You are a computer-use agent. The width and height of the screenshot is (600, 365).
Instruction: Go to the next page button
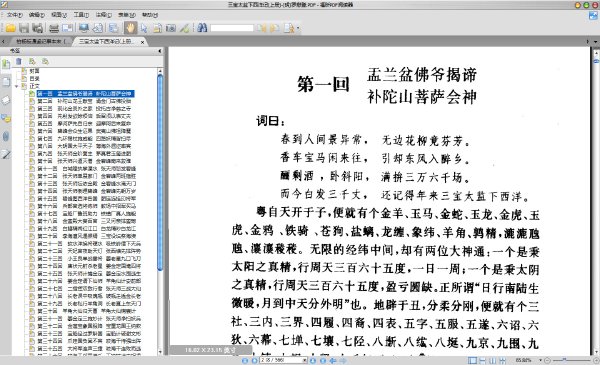coord(312,360)
